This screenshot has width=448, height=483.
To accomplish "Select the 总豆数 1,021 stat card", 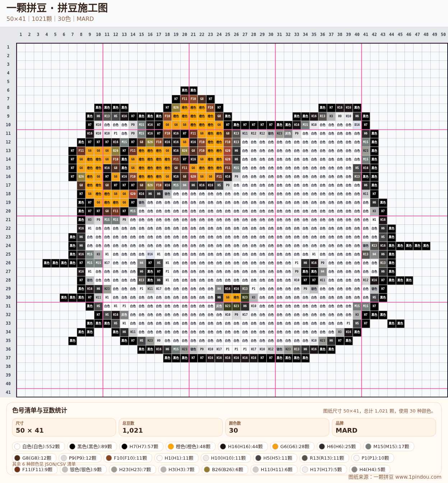I will pyautogui.click(x=171, y=427).
